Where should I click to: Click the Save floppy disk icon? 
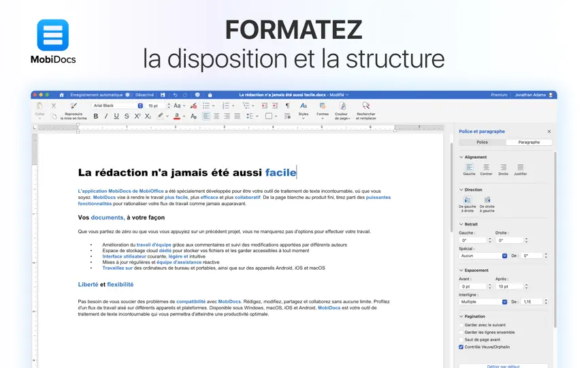[x=163, y=95]
